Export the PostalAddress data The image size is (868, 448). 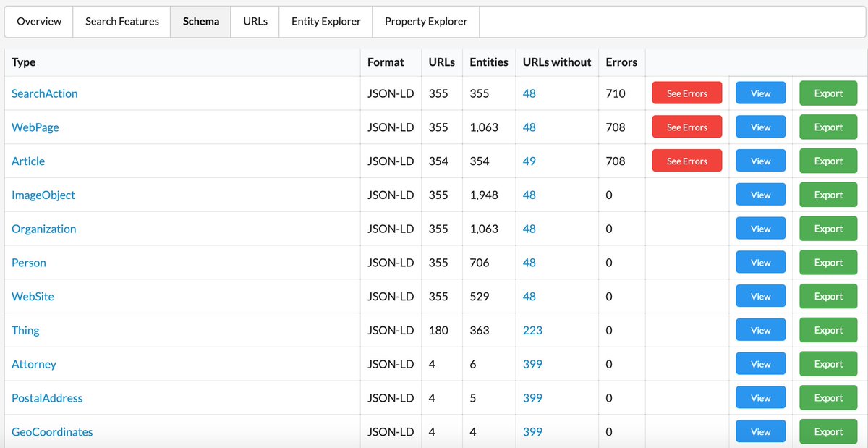pyautogui.click(x=828, y=398)
